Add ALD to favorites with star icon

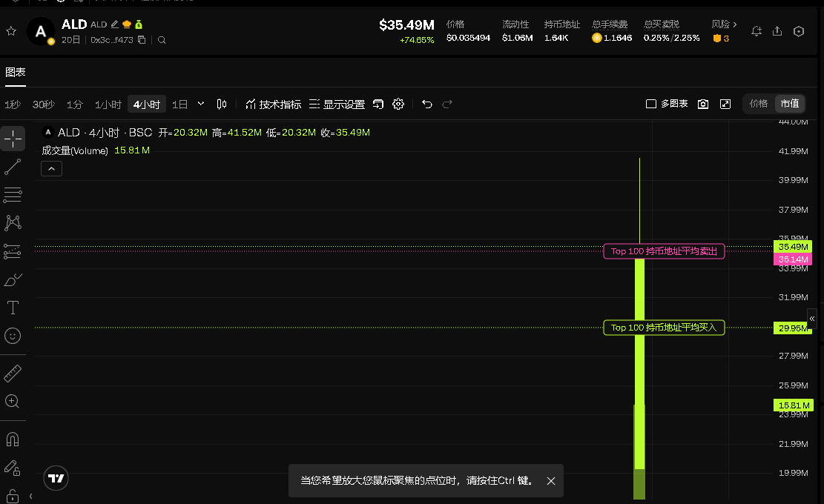[x=11, y=31]
